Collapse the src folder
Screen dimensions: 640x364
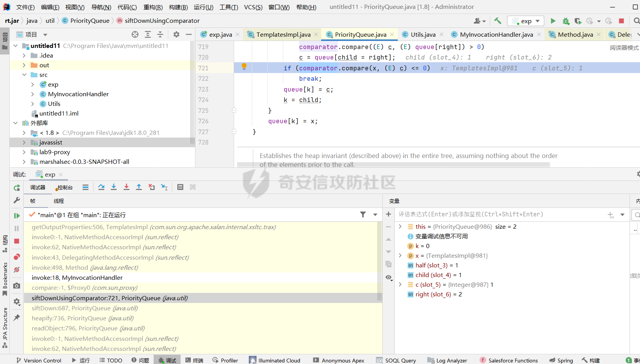tap(24, 75)
